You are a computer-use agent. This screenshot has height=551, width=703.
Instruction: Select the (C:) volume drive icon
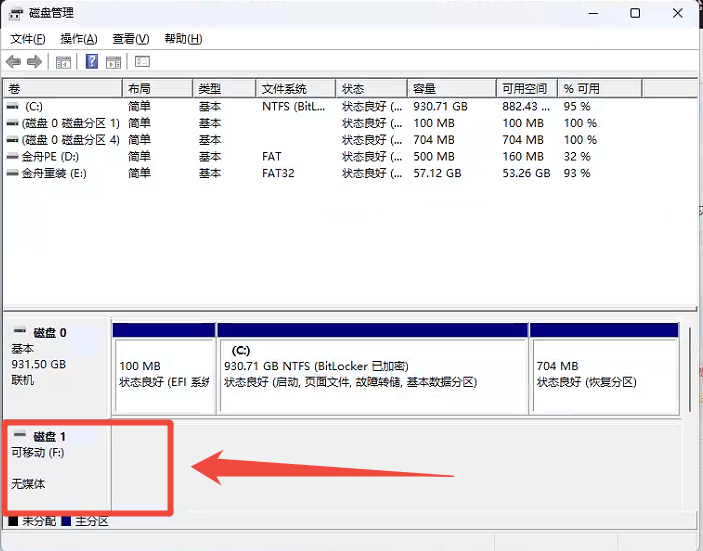coord(13,106)
